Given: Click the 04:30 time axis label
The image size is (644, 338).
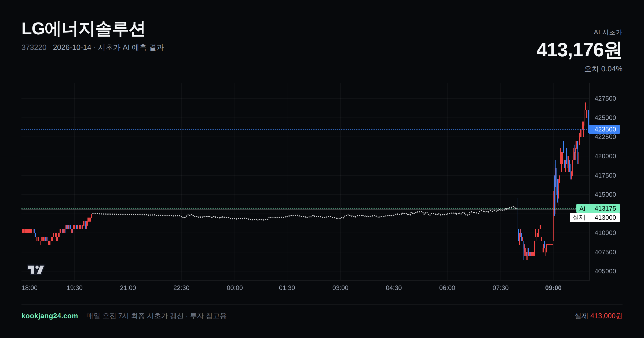Looking at the screenshot, I should (x=394, y=288).
